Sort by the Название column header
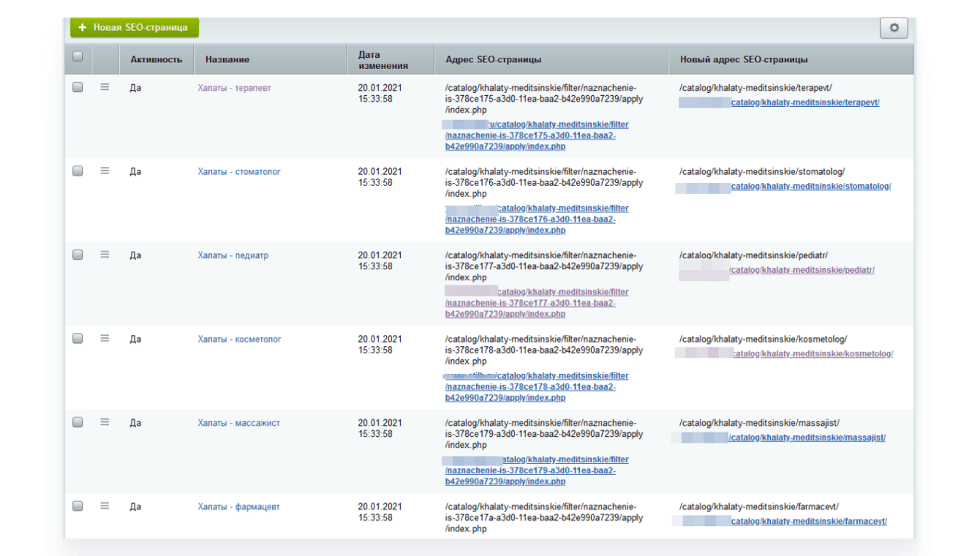Viewport: 980px width, 556px height. [x=227, y=59]
